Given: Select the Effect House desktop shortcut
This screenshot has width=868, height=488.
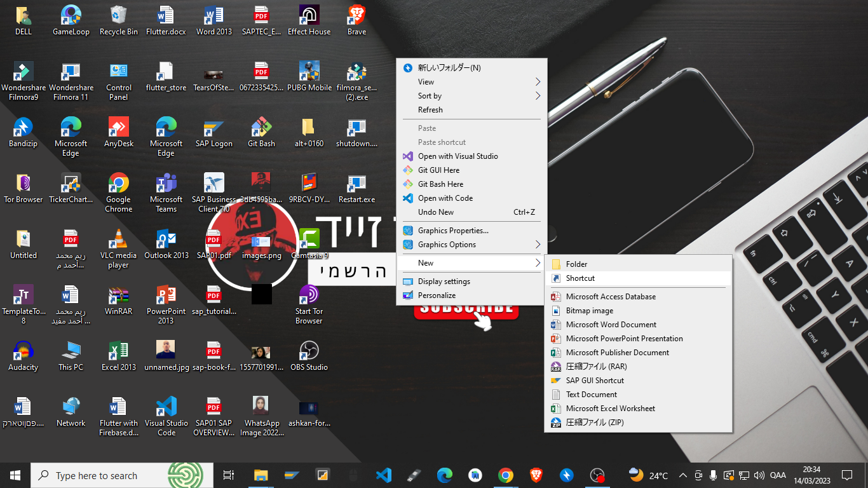Looking at the screenshot, I should (309, 20).
